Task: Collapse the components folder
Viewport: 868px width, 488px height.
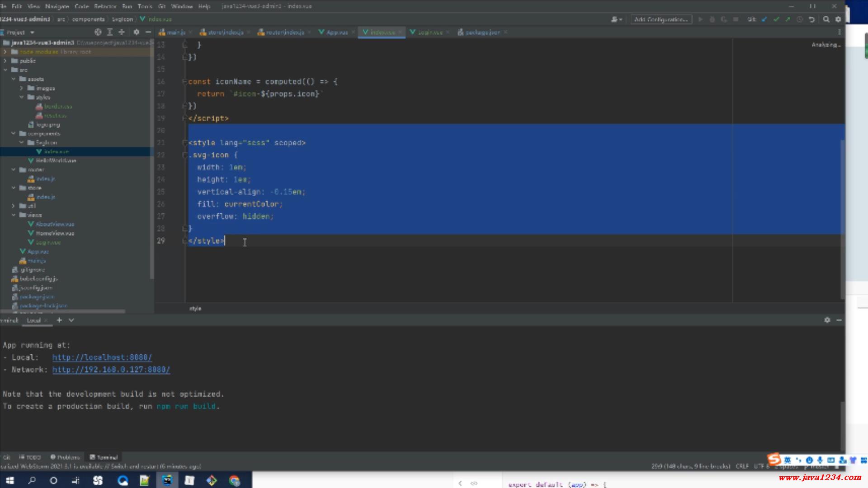Action: tap(14, 133)
